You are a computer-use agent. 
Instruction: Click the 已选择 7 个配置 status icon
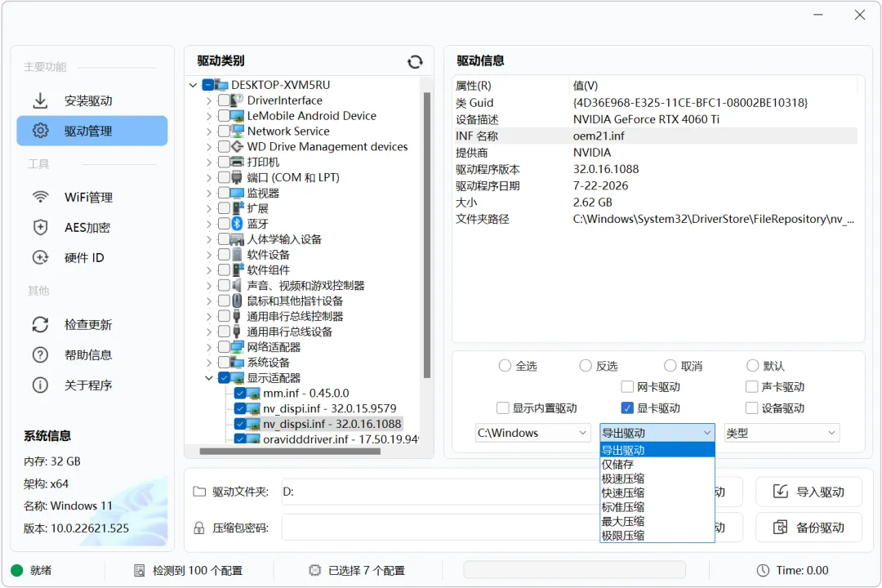[x=315, y=571]
